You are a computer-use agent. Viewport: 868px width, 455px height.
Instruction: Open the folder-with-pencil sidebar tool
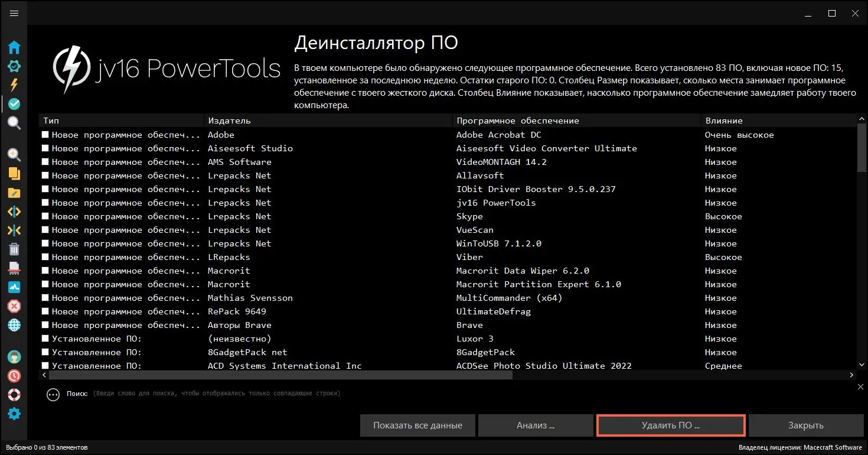14,193
